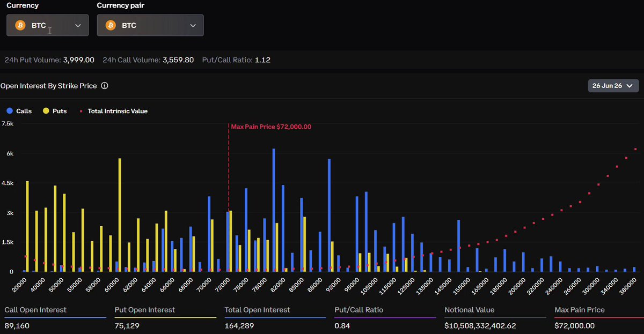The height and width of the screenshot is (334, 644).
Task: Click the Bitcoin icon in Currency pair selector
Action: pos(111,25)
